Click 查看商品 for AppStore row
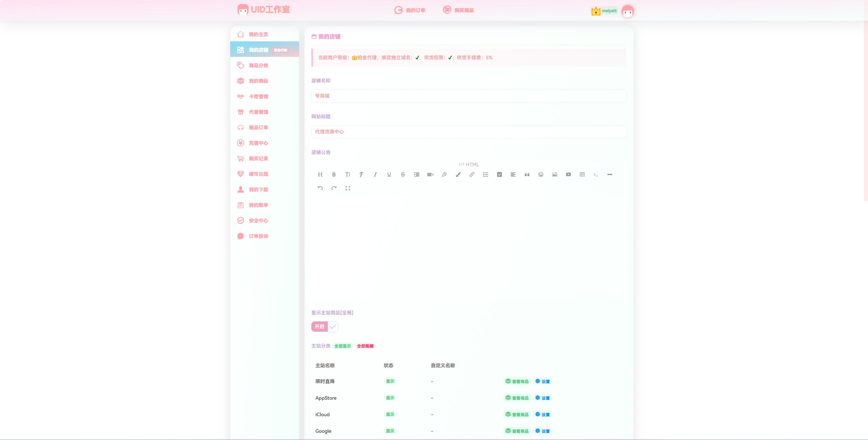868x440 pixels. pyautogui.click(x=517, y=398)
